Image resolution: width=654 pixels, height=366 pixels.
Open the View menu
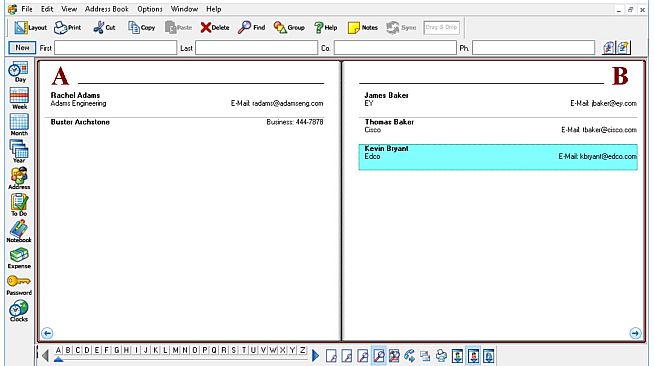69,9
